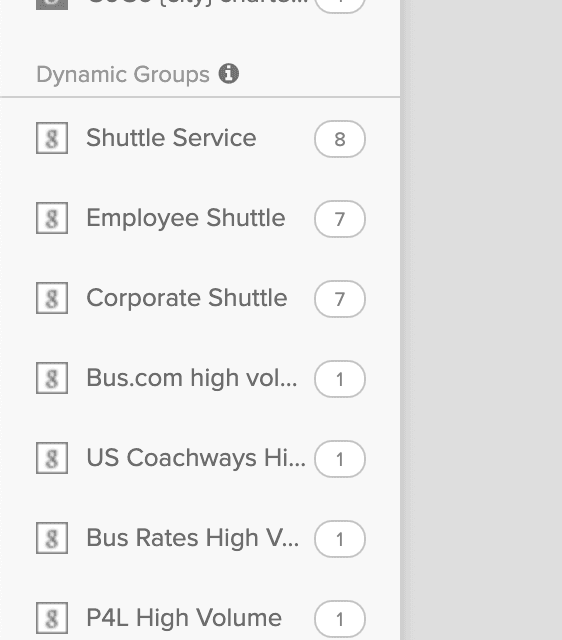Click the Bus.com high vol... group icon

tap(52, 378)
